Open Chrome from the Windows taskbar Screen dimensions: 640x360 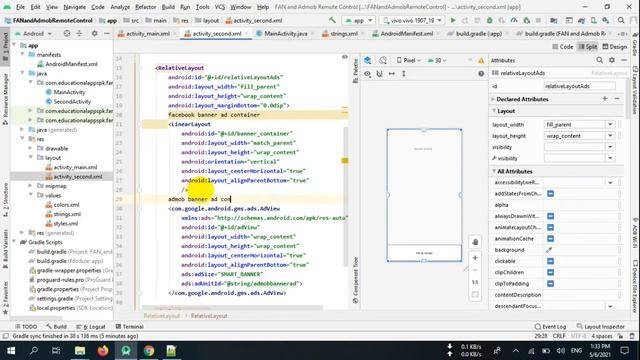(149, 351)
